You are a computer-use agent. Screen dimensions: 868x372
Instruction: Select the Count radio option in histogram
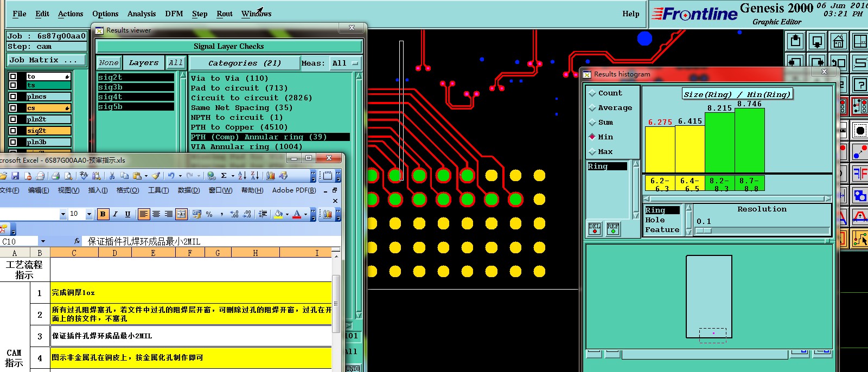[592, 93]
